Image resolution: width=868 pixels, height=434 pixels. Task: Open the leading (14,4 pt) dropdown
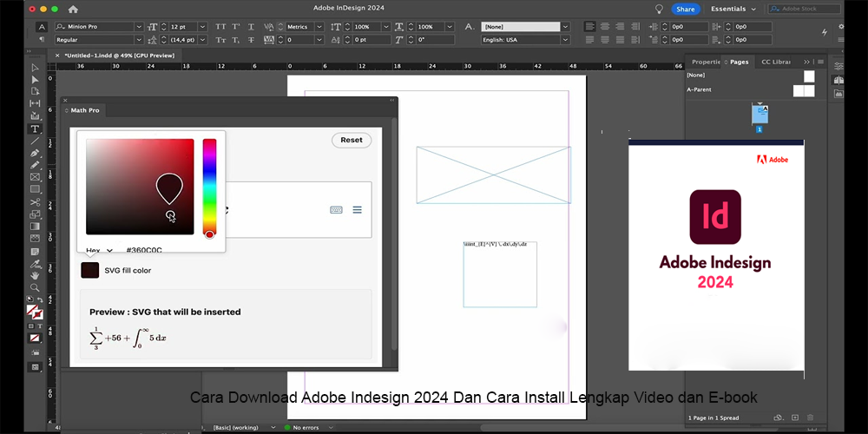[x=202, y=40]
